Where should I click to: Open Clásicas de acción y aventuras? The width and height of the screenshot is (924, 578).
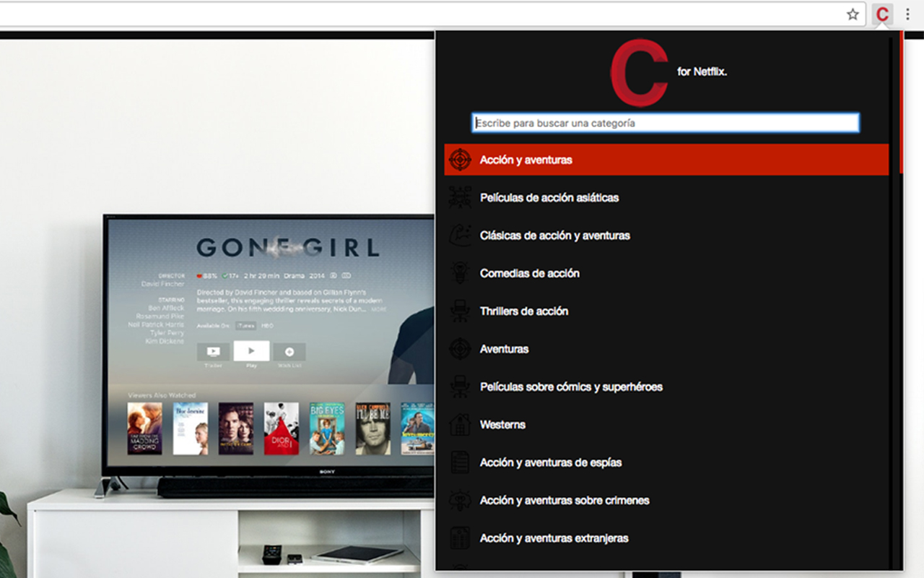click(x=666, y=236)
